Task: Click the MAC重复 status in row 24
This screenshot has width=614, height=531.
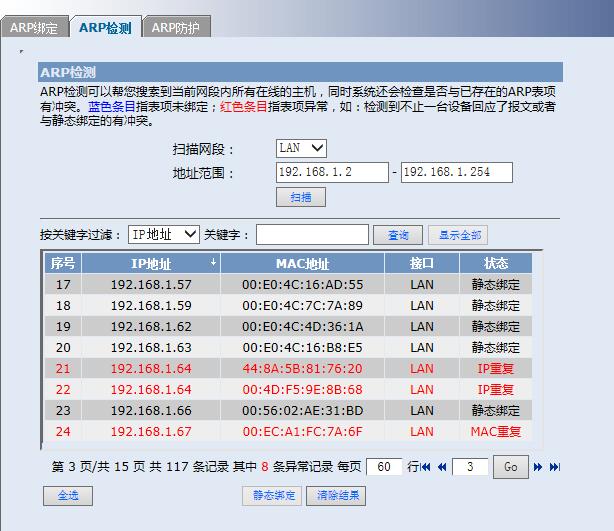Action: pos(496,432)
